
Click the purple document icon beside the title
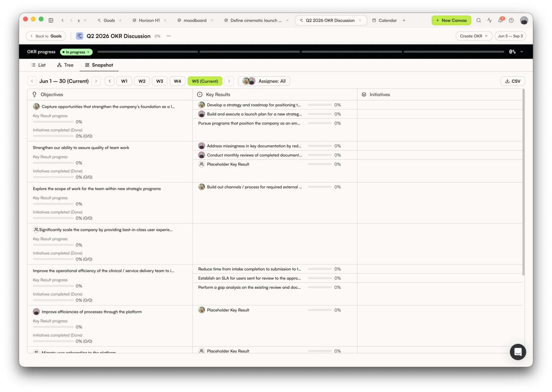click(x=79, y=36)
